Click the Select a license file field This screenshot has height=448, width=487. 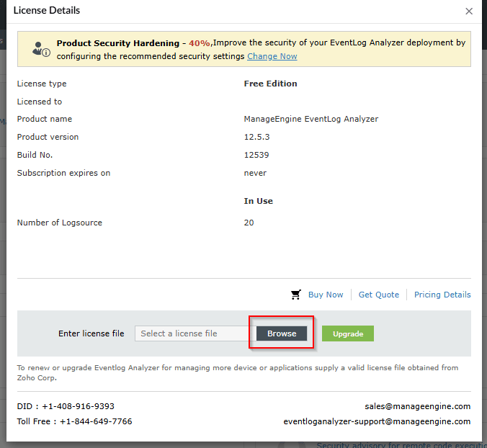[x=195, y=333]
